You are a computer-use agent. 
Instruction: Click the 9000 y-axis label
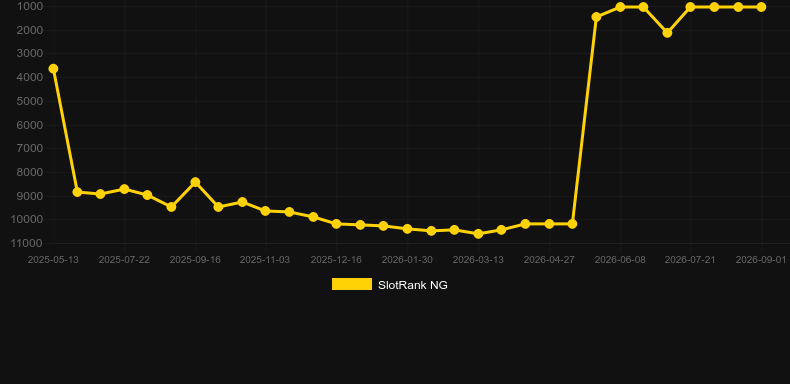pos(30,196)
